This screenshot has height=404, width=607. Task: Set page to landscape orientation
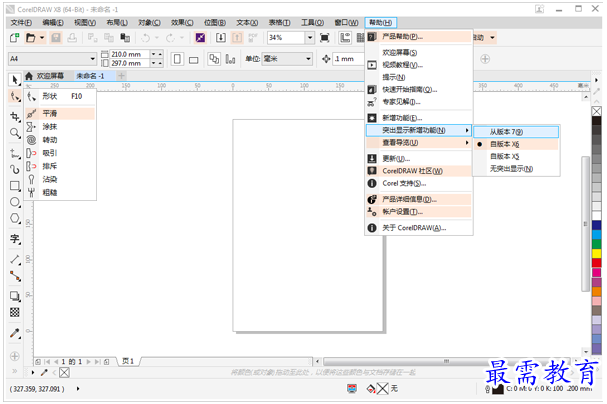(x=194, y=59)
